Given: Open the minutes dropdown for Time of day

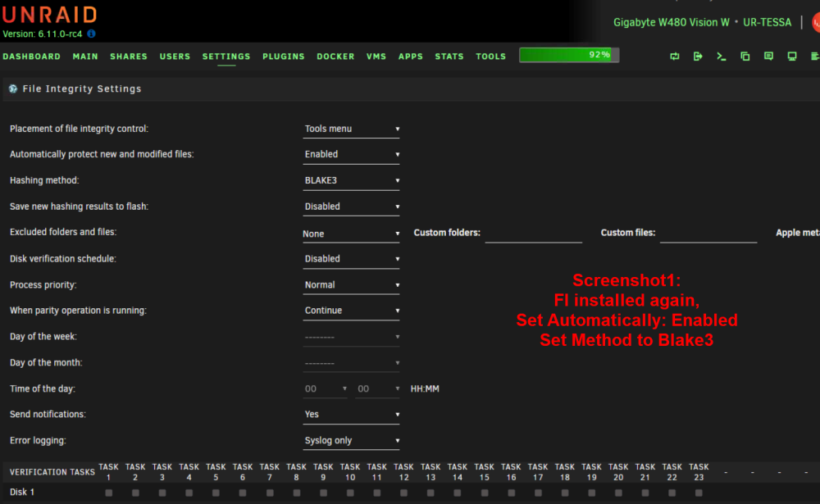Looking at the screenshot, I should (377, 389).
